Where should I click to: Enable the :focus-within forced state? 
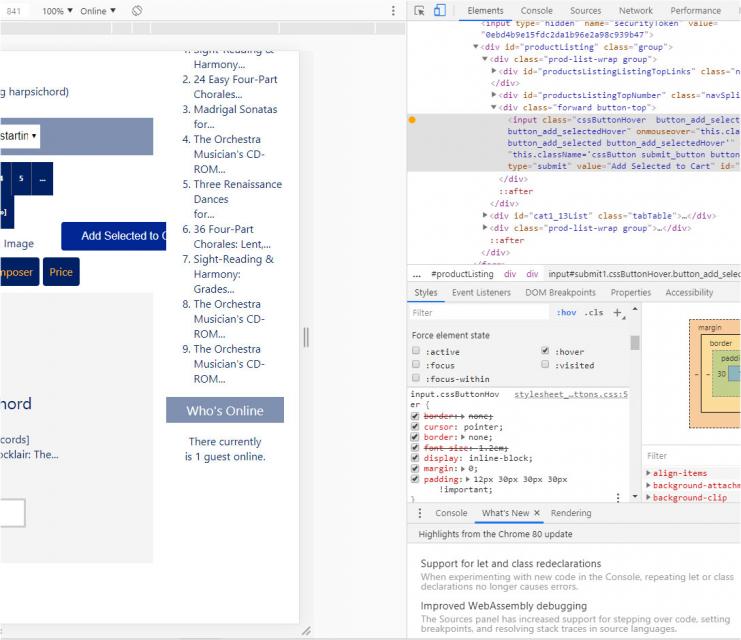tap(416, 378)
